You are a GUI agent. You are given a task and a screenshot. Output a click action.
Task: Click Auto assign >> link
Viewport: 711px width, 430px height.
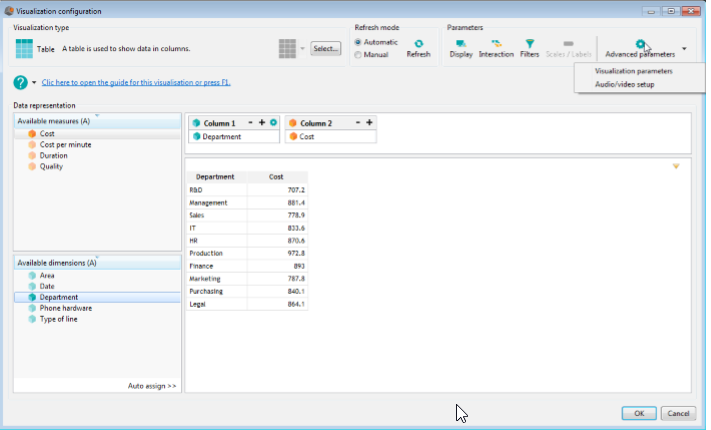(x=152, y=386)
